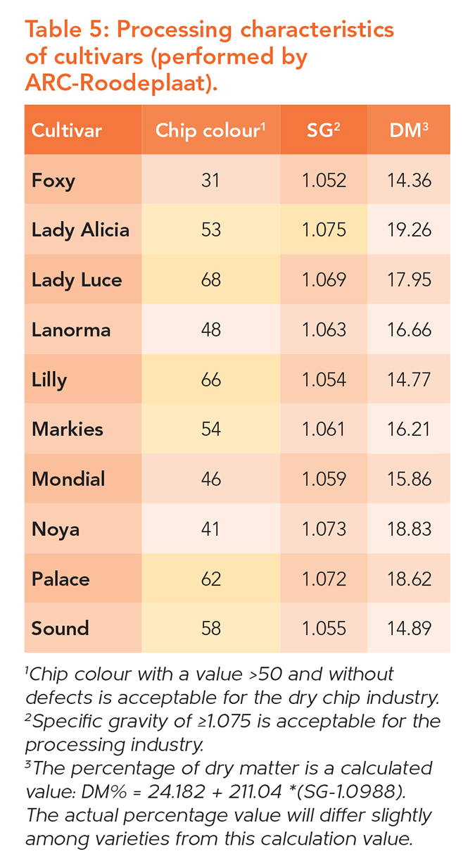
Task: Click the Lanorma cultivar name
Action: 71,329
